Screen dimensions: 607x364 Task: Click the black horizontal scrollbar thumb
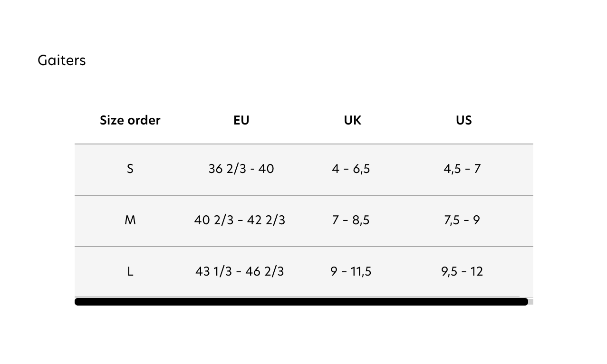click(x=301, y=302)
